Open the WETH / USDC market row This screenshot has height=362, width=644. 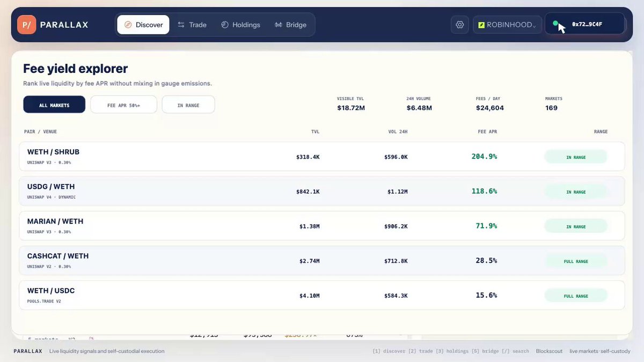coord(322,295)
